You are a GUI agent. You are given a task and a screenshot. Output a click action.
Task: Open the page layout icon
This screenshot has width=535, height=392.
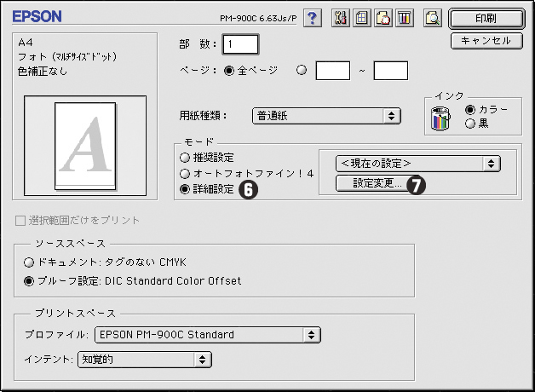tap(362, 18)
